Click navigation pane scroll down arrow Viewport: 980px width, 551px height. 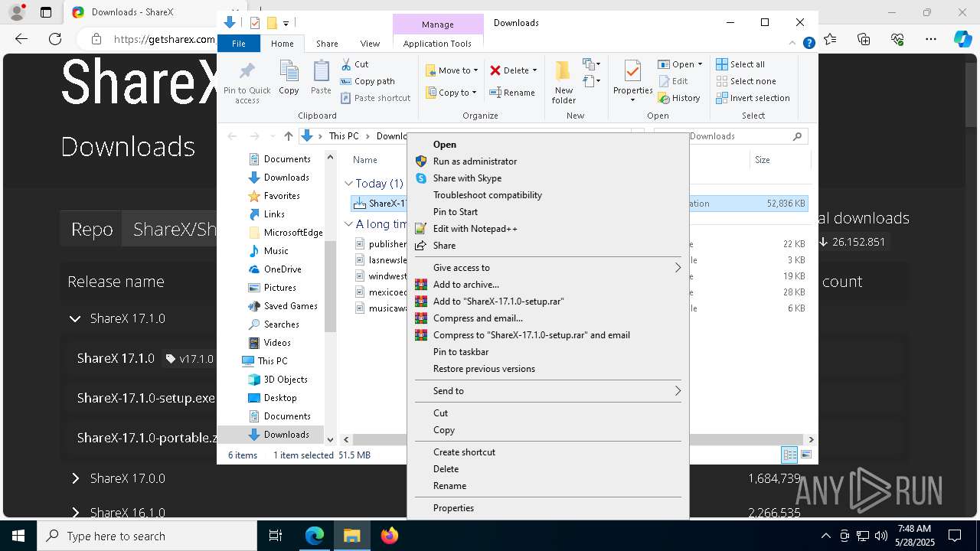[331, 439]
